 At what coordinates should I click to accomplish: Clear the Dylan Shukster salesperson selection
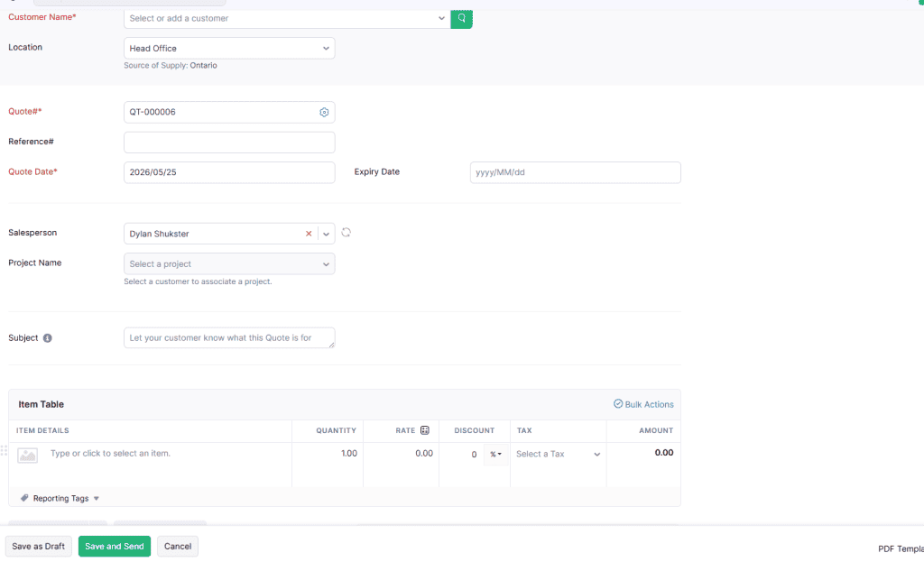pyautogui.click(x=309, y=234)
